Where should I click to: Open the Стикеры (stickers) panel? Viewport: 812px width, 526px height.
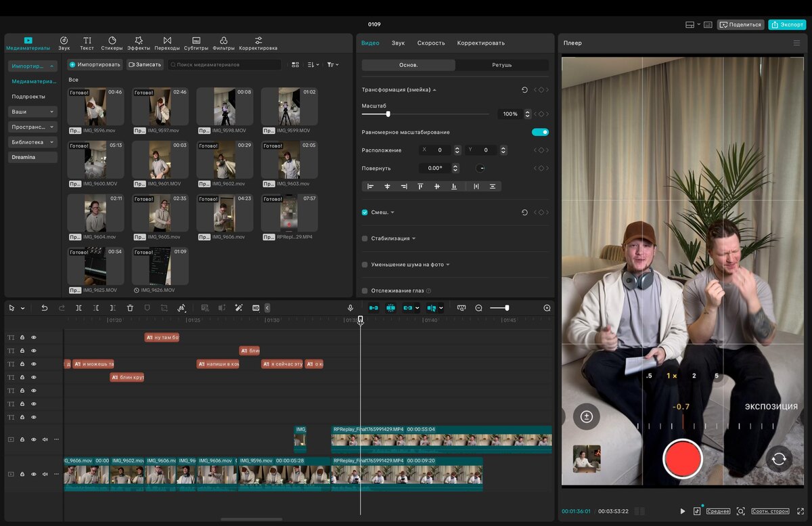pos(112,43)
